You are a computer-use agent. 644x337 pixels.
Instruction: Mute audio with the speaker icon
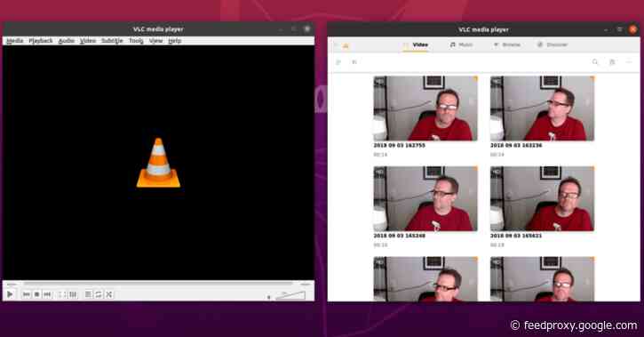[x=269, y=296]
